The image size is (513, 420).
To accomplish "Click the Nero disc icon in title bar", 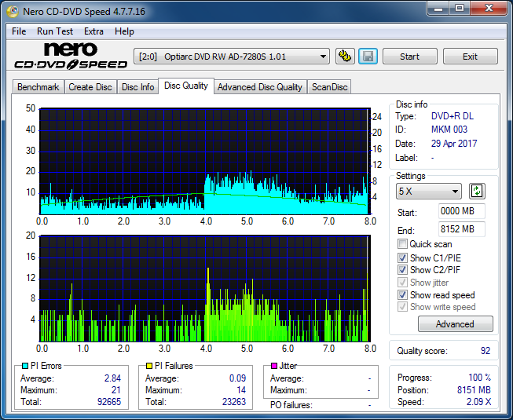I will pos(13,12).
